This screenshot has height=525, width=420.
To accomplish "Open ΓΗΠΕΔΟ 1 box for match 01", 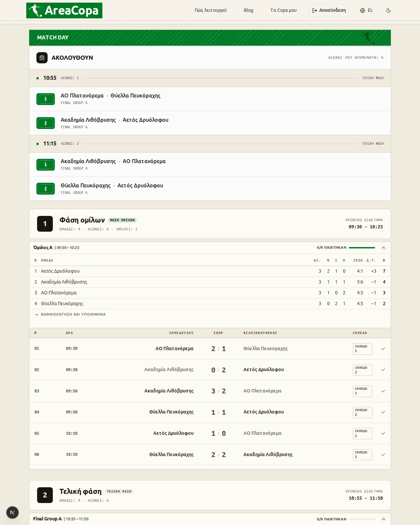I will (x=363, y=349).
